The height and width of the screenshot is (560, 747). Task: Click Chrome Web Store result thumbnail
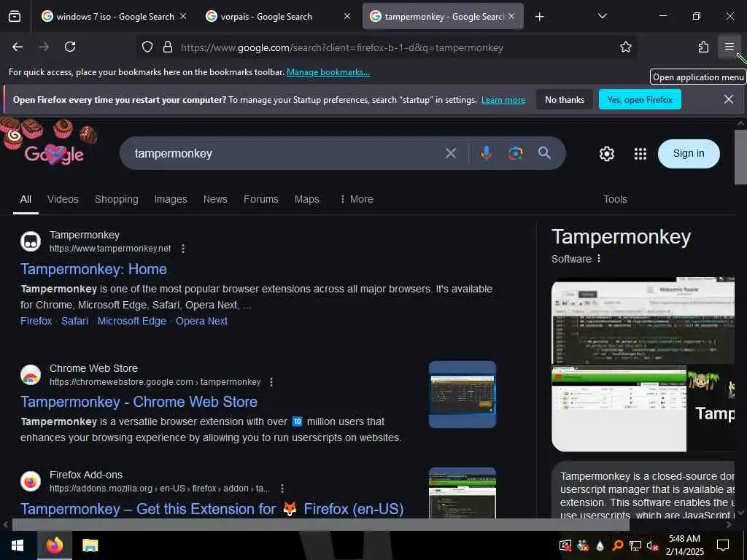pyautogui.click(x=462, y=394)
